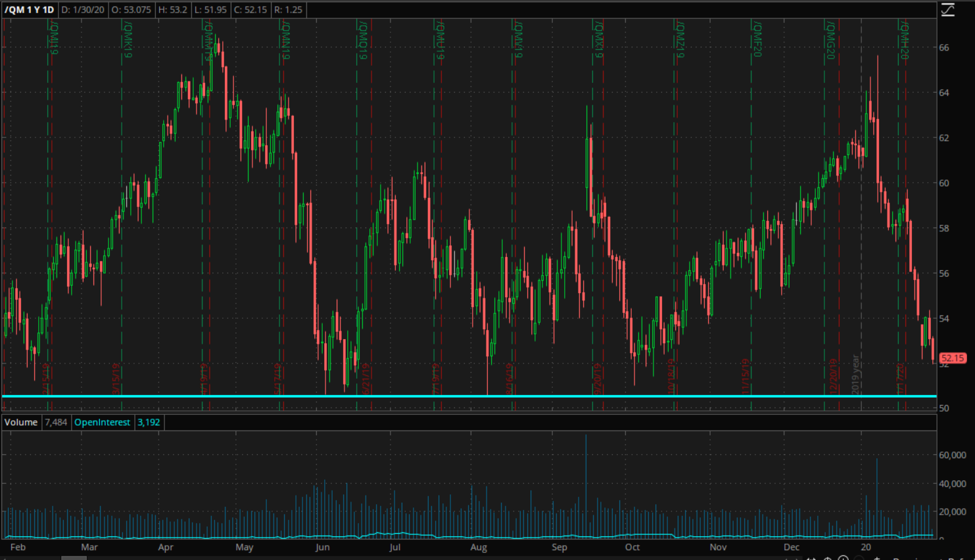The height and width of the screenshot is (560, 975).
Task: Click the /QMZ19 contract rollover marker
Action: (680, 39)
